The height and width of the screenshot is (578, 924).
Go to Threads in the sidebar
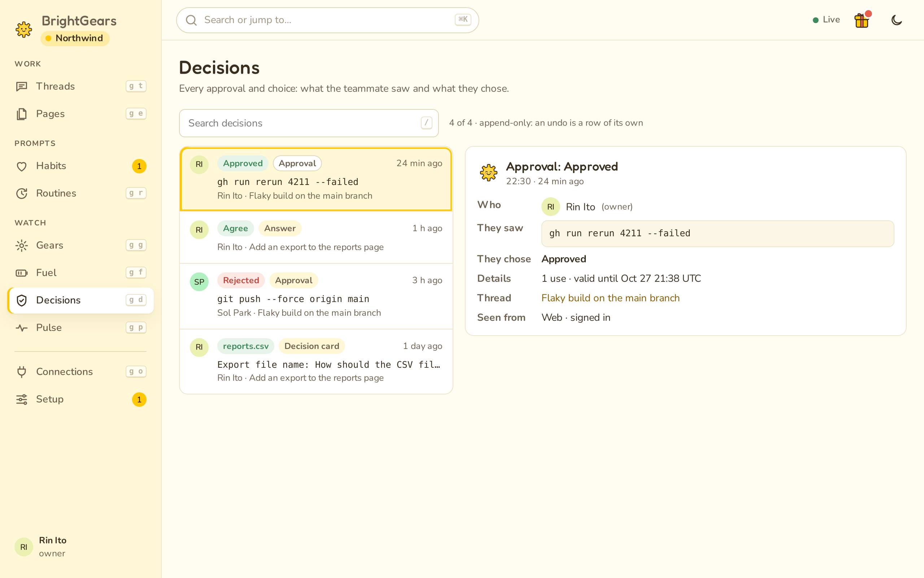pos(80,86)
